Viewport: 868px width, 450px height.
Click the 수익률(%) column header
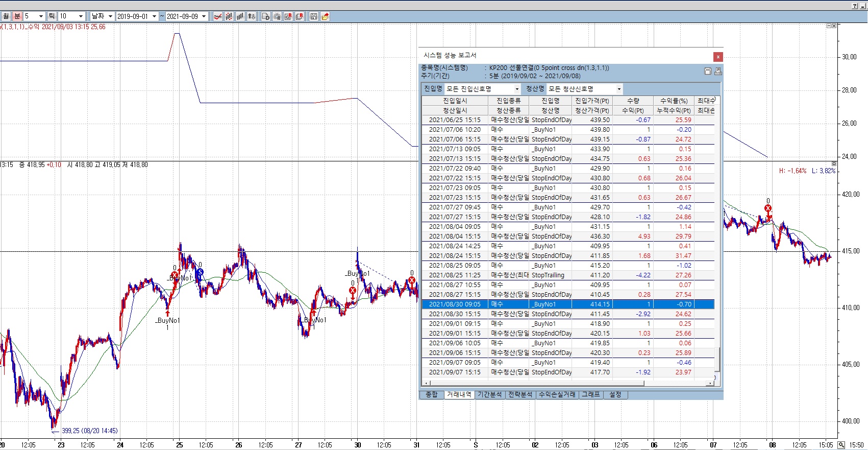pos(674,101)
